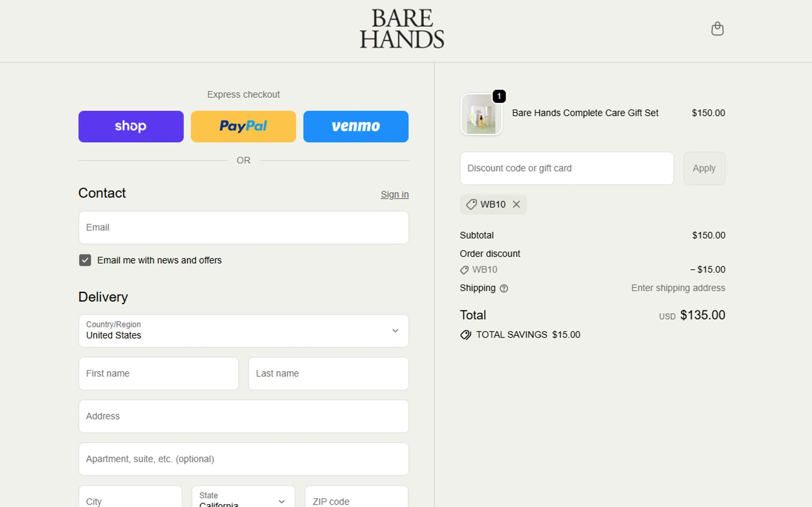The width and height of the screenshot is (812, 507).
Task: Click the Delivery section heading
Action: click(x=103, y=297)
